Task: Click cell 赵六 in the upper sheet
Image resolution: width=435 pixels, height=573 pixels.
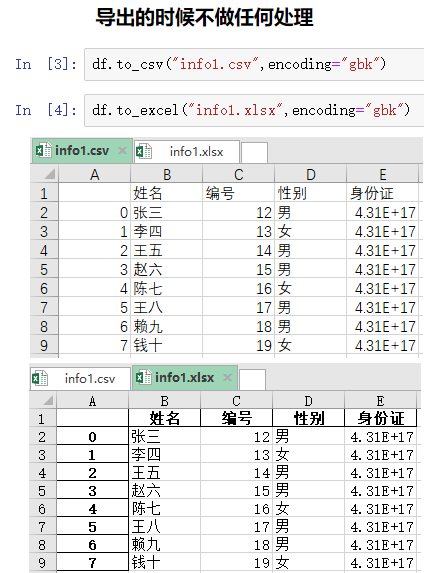Action: [x=166, y=269]
